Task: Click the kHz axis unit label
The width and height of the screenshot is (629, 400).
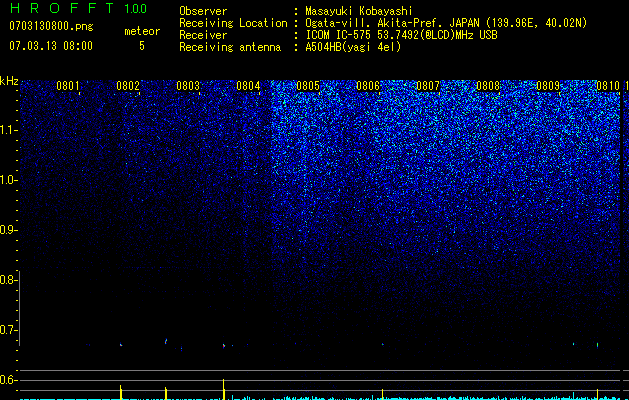Action: [x=9, y=81]
